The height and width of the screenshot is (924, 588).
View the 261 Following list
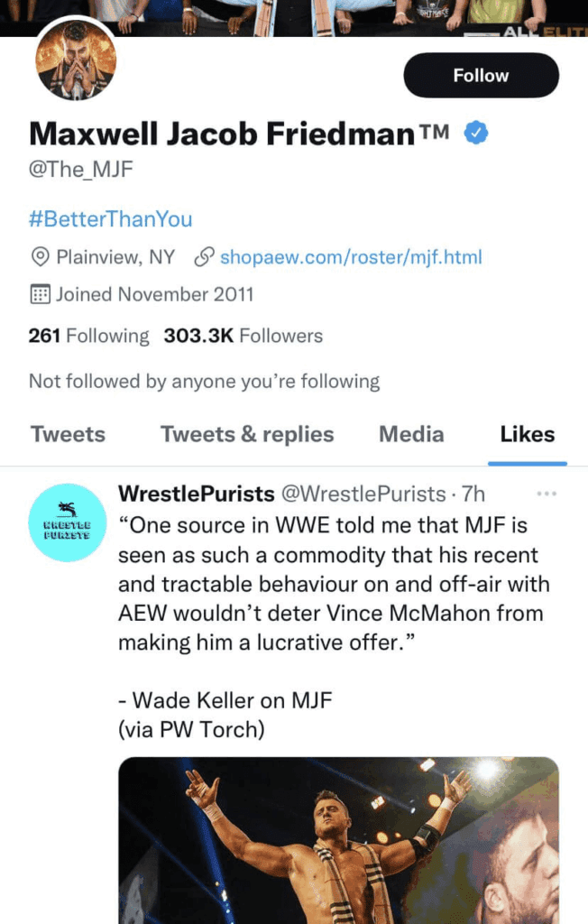tap(88, 336)
